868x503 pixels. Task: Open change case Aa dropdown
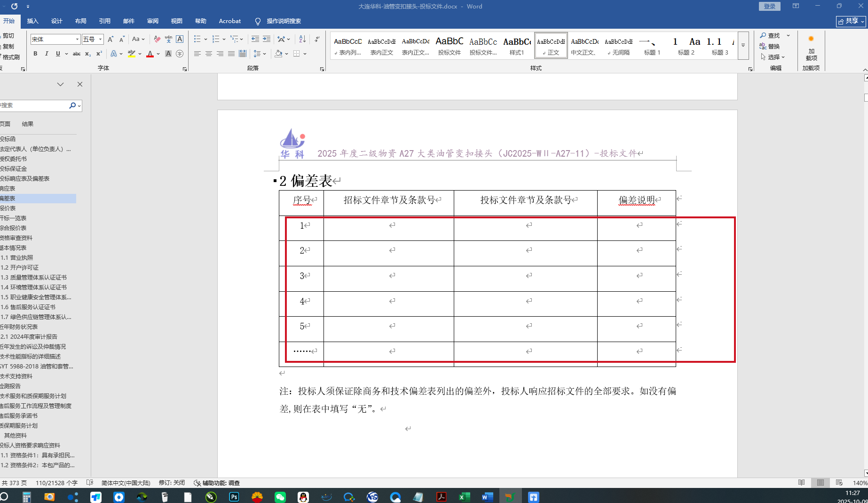(x=138, y=39)
